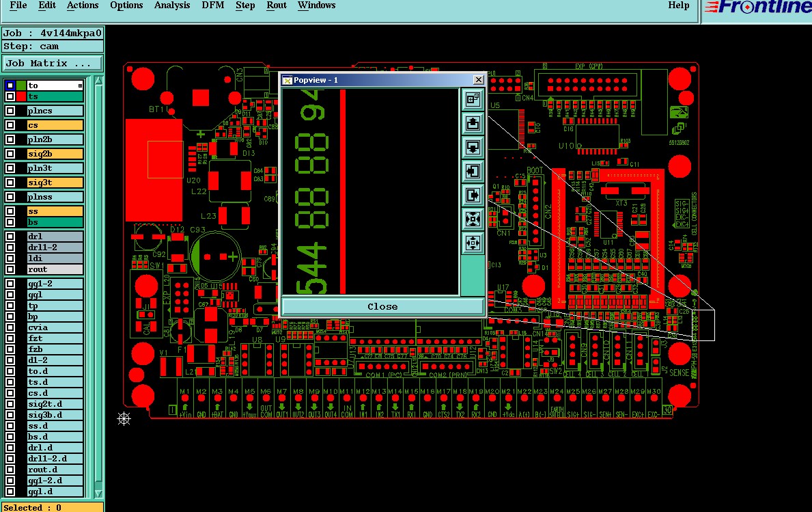This screenshot has width=812, height=512.
Task: Pan the Popview upward
Action: click(x=473, y=123)
